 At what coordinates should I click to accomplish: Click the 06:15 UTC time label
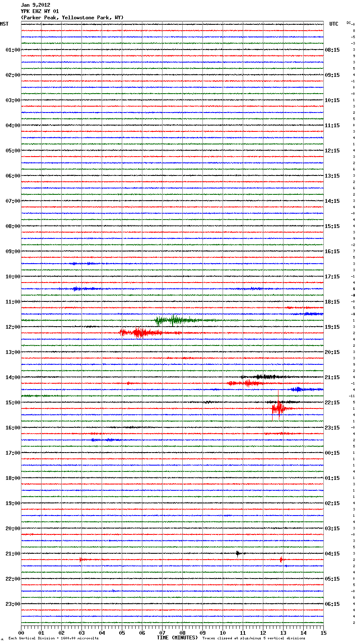(332, 604)
